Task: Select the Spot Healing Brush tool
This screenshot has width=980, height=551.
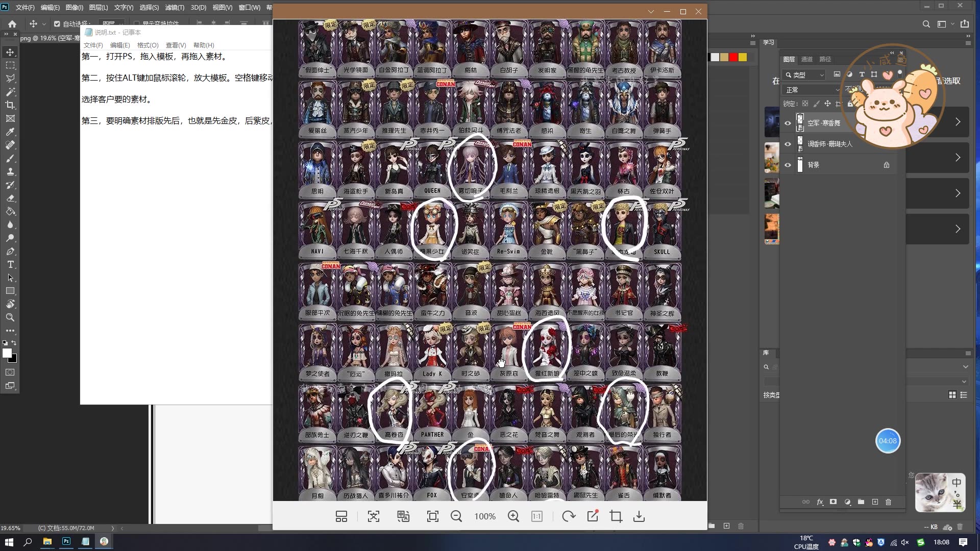Action: [x=10, y=145]
